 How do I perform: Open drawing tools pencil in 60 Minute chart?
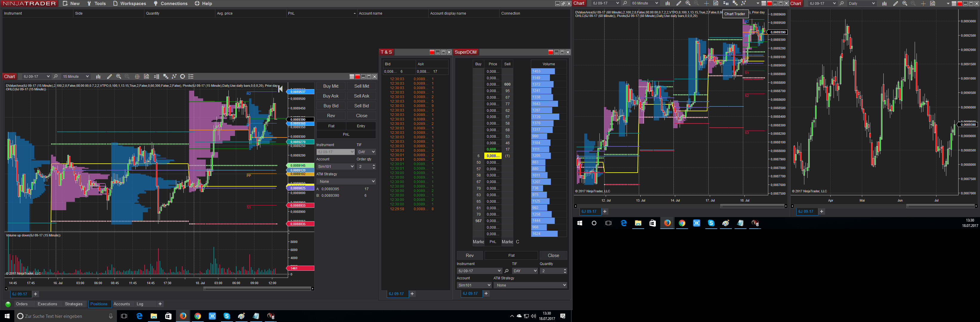point(679,3)
